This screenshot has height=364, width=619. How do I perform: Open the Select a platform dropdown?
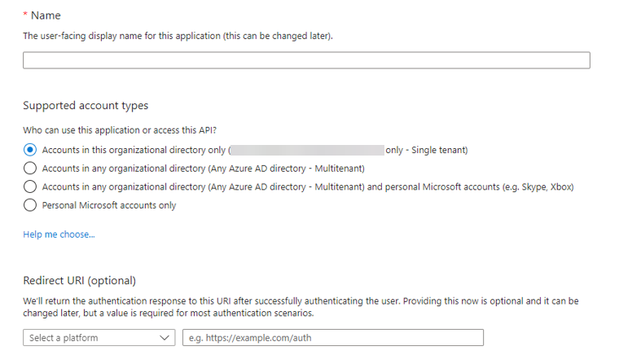91,337
